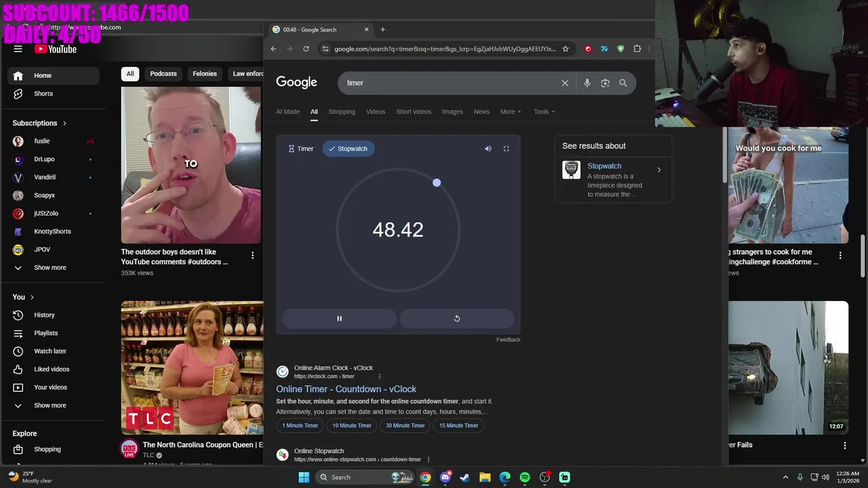The width and height of the screenshot is (868, 488).
Task: Show more items under You section
Action: pyautogui.click(x=53, y=405)
